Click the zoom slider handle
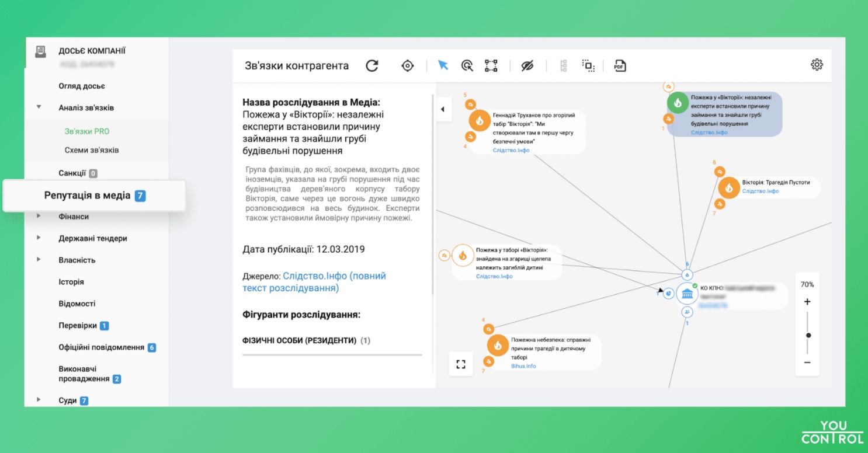 coord(808,336)
